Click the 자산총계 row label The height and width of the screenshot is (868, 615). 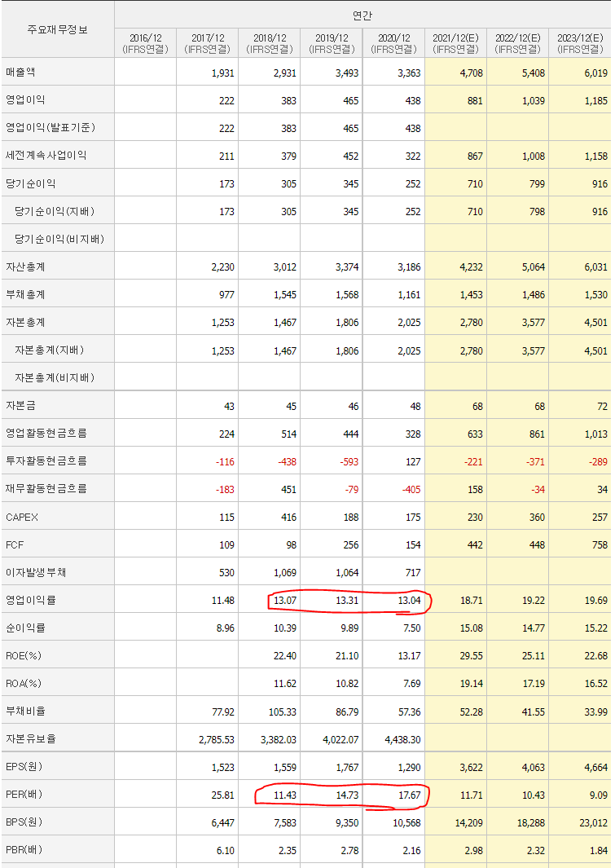[x=25, y=267]
